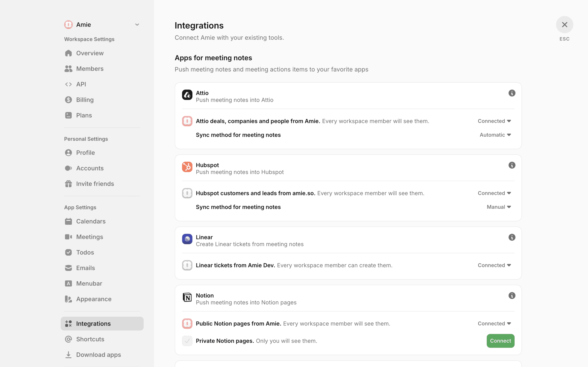Close settings with the X button
Image resolution: width=588 pixels, height=367 pixels.
564,24
